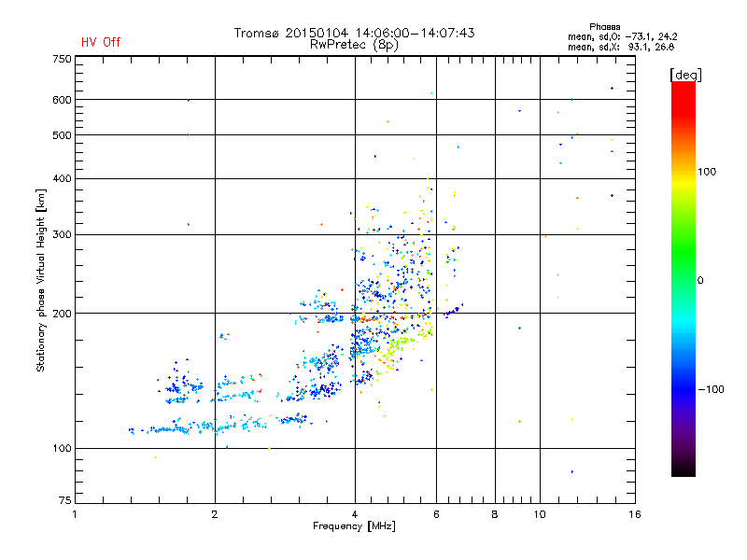Click the '[deg]' colorbar unit label

coord(685,75)
